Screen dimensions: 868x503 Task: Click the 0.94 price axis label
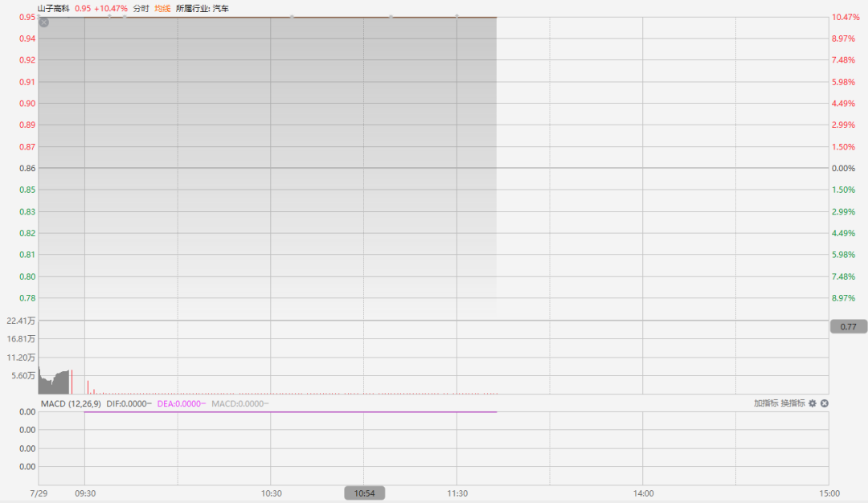pos(27,39)
